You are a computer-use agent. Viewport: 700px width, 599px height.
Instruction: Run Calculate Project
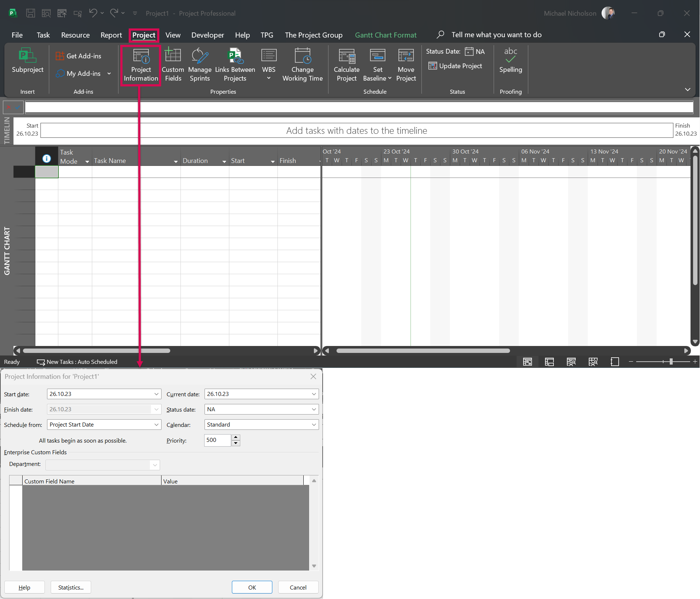coord(346,65)
